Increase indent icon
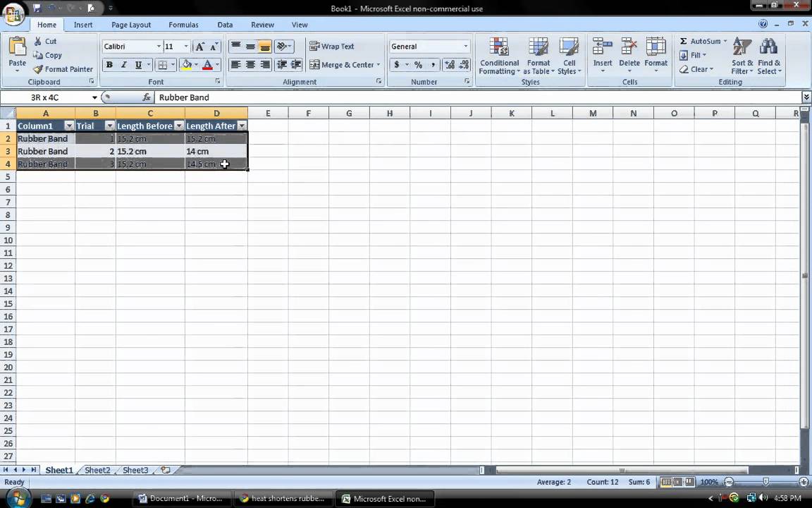The image size is (812, 508). (x=296, y=64)
